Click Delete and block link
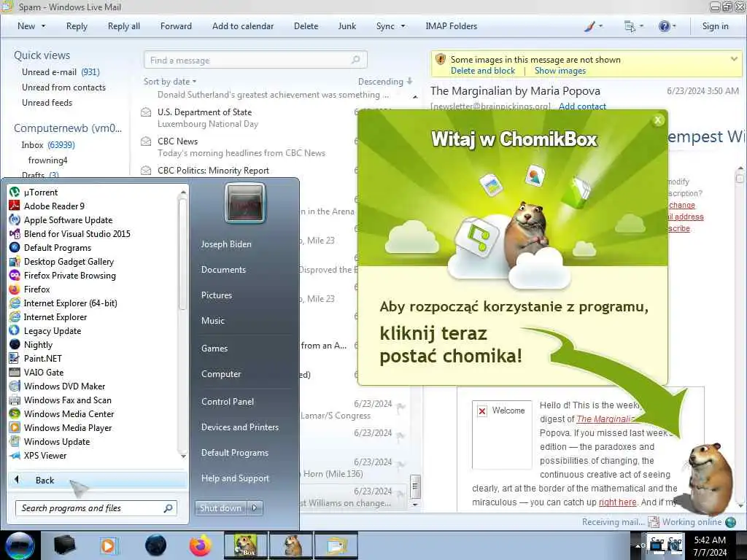This screenshot has height=560, width=747. click(x=483, y=71)
